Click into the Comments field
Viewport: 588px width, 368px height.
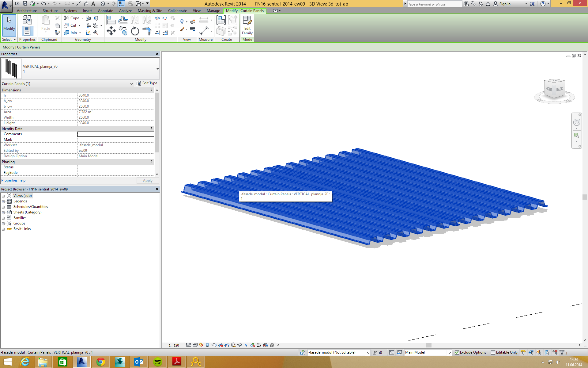pos(115,134)
